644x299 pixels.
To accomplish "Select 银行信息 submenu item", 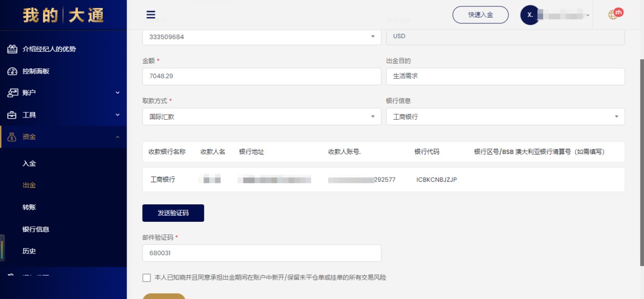I will coord(36,229).
